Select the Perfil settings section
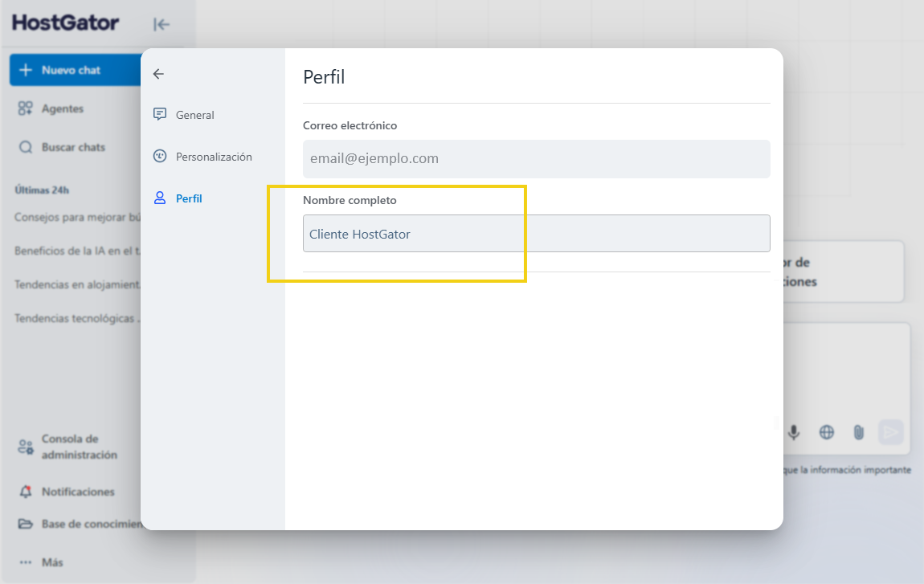Screen dimensions: 924x584 (189, 198)
